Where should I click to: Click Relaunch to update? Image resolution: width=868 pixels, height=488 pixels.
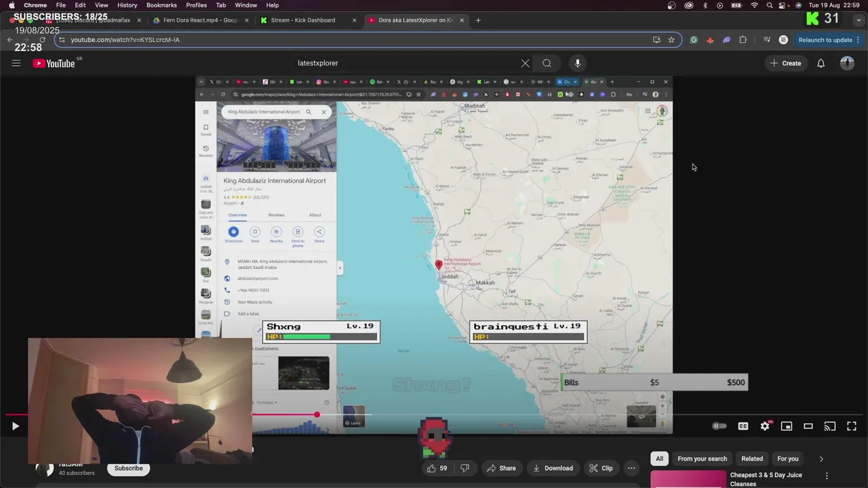825,40
